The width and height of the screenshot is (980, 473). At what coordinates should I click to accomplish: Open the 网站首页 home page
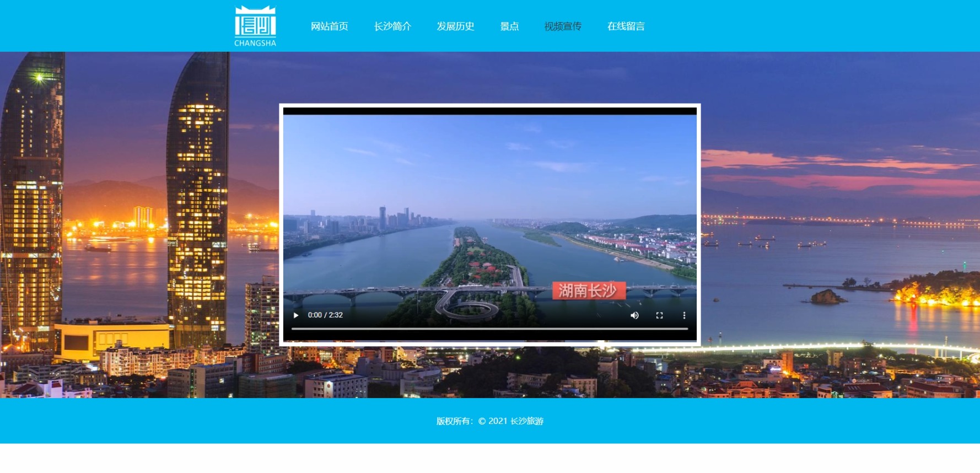[x=329, y=26]
